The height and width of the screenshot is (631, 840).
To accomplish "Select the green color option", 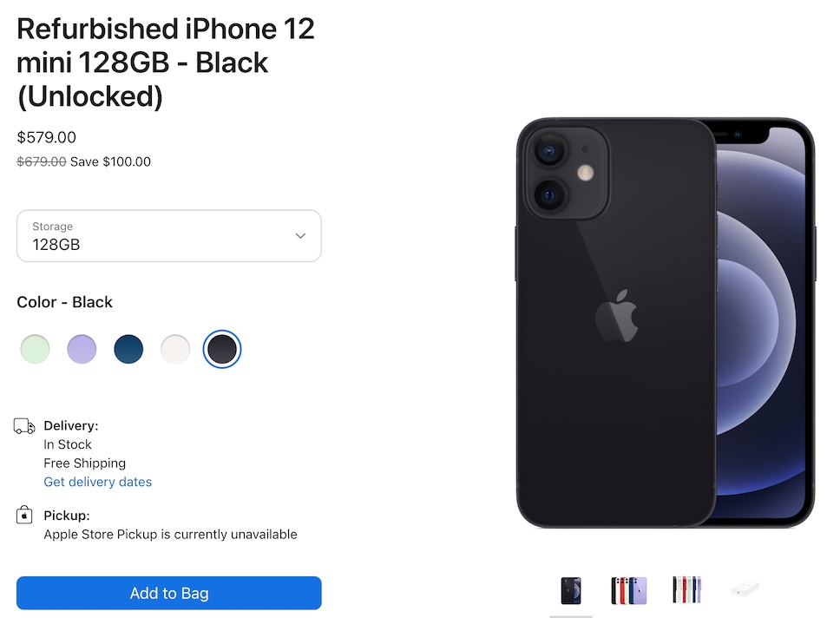I will click(35, 349).
